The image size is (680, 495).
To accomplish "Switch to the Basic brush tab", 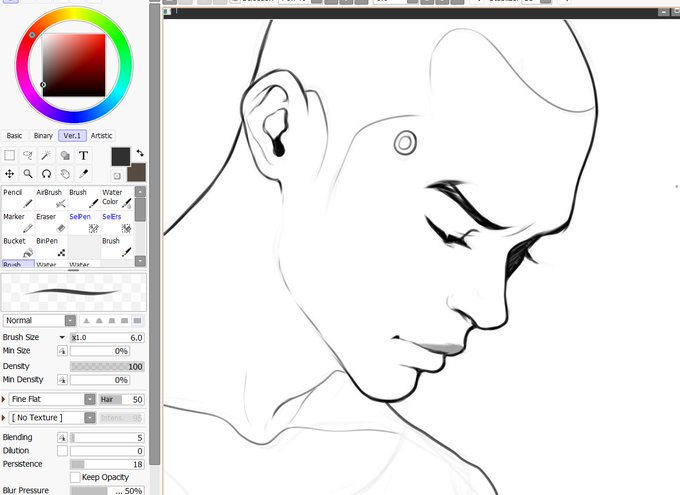I will click(14, 136).
